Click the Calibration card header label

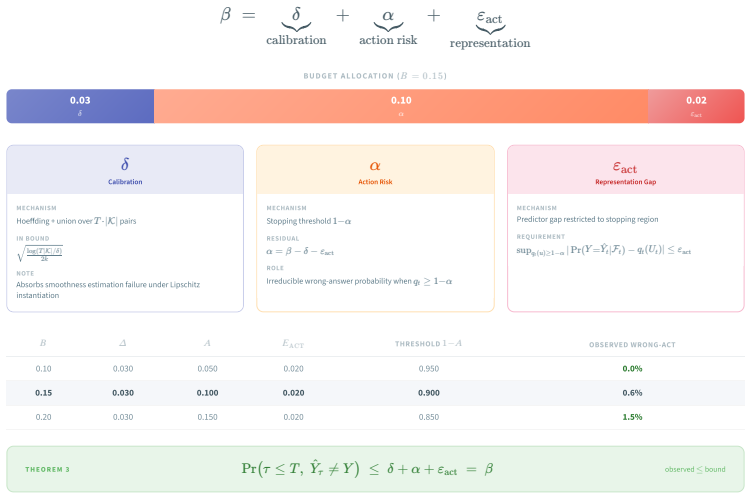(125, 182)
